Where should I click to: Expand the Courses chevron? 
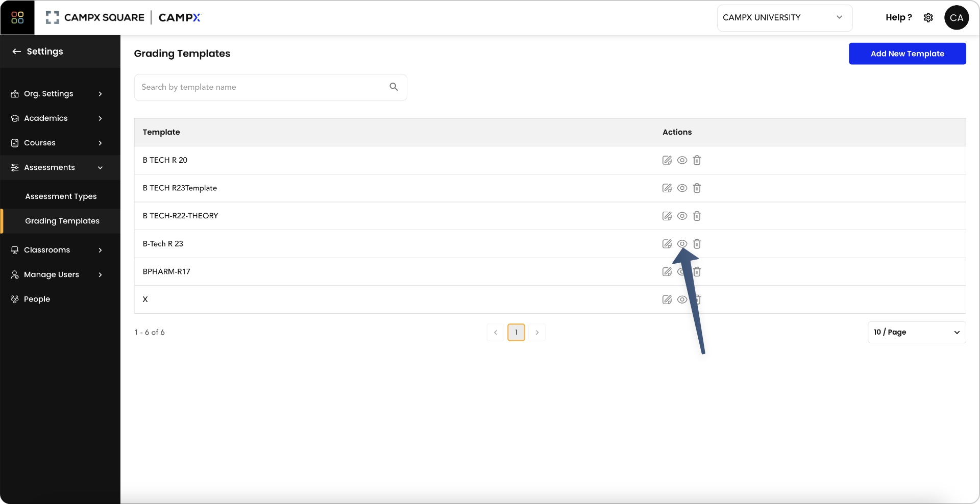click(100, 143)
